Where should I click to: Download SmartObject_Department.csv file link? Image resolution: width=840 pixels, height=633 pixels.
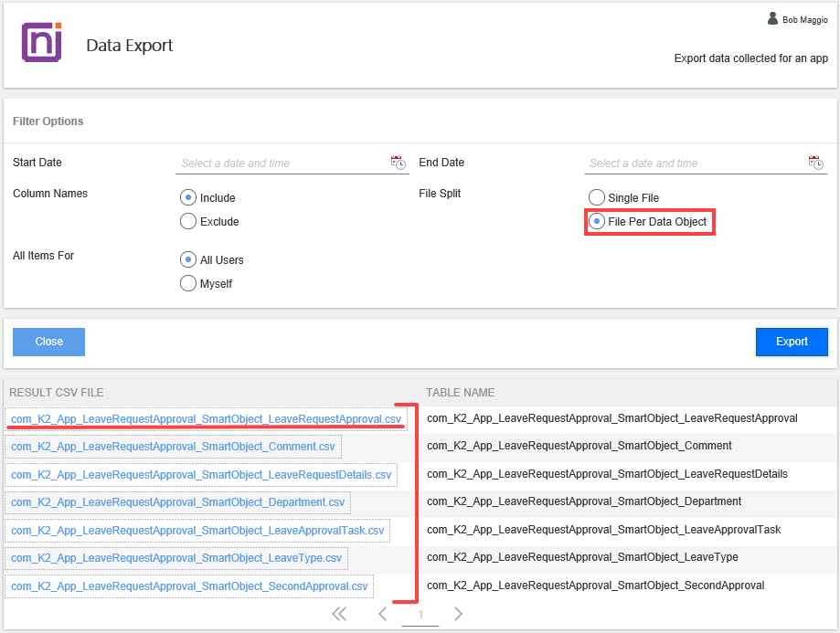[178, 502]
